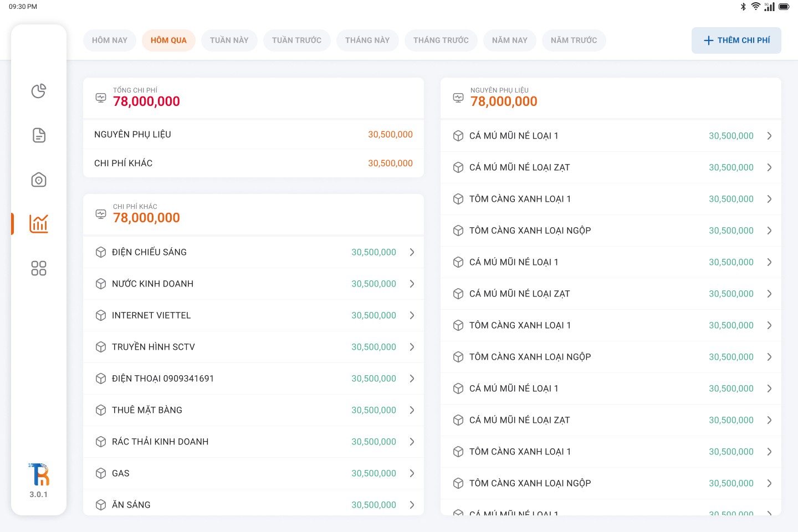Select the TRUYỀN HÌNH SCTV label
The width and height of the screenshot is (798, 532).
(154, 347)
